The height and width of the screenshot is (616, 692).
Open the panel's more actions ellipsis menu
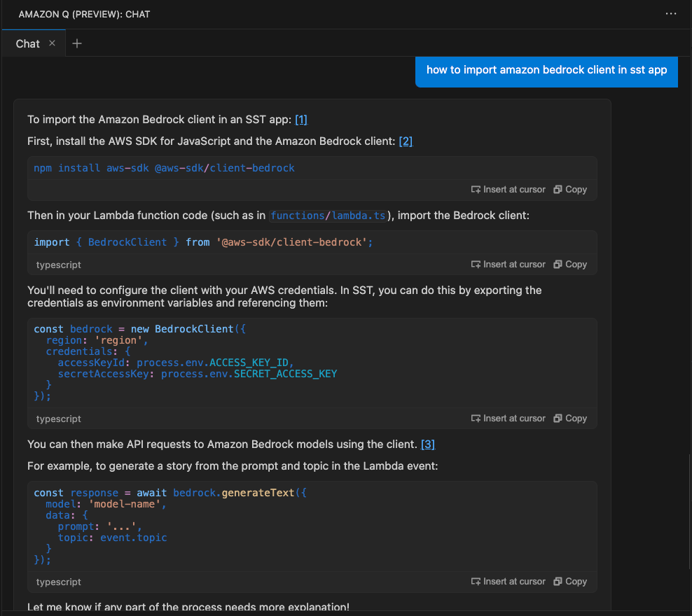(x=671, y=14)
